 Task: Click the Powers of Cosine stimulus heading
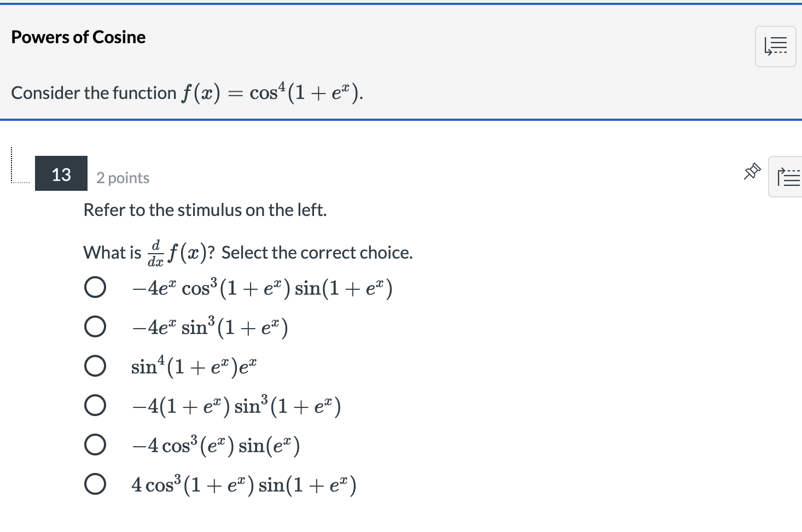click(x=78, y=37)
